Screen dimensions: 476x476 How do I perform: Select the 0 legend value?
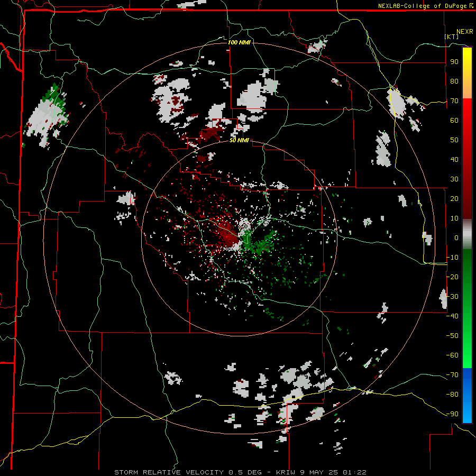(x=456, y=237)
